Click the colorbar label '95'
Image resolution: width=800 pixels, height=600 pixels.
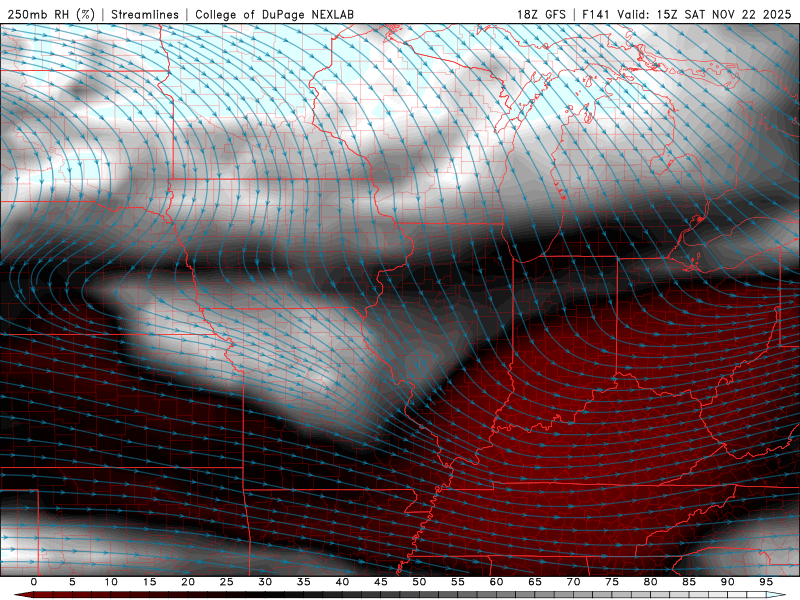tap(766, 582)
